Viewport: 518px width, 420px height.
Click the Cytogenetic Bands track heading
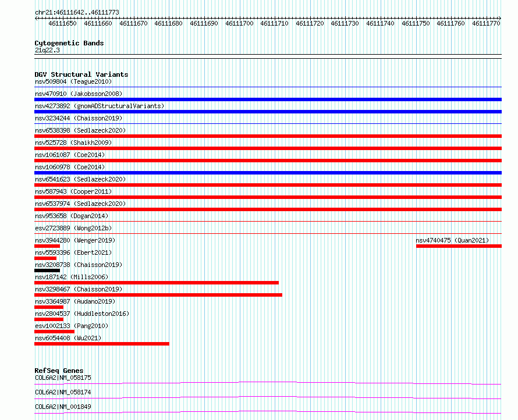click(x=69, y=43)
